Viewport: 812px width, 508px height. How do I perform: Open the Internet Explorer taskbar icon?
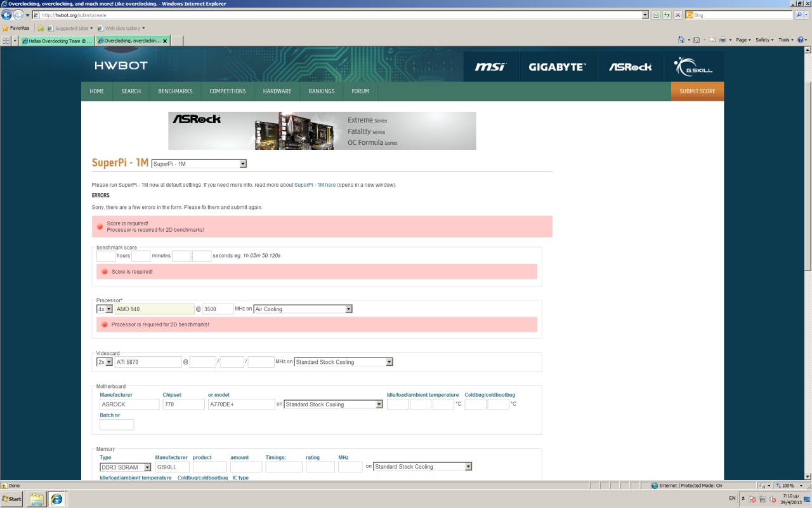(x=57, y=499)
